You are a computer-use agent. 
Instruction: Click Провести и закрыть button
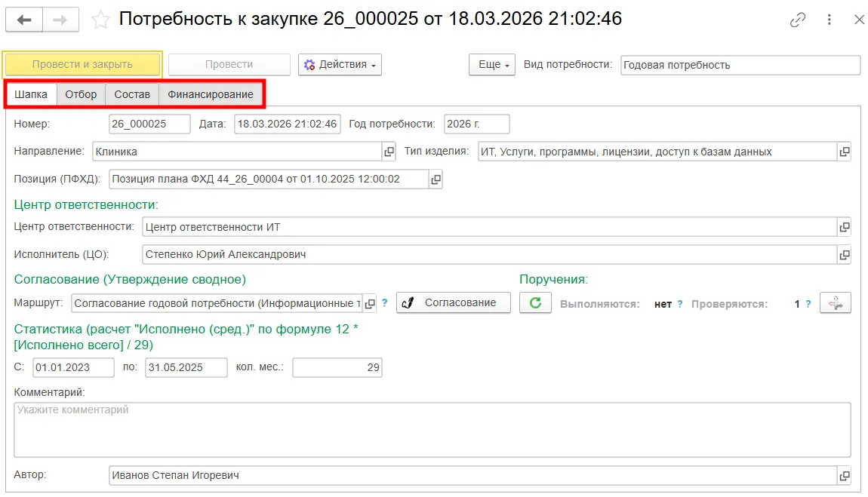click(x=82, y=65)
